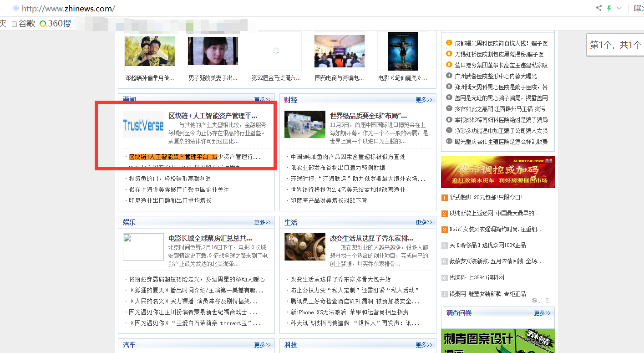This screenshot has width=644, height=353.
Task: Click the TrustVerse logo image
Action: [143, 124]
